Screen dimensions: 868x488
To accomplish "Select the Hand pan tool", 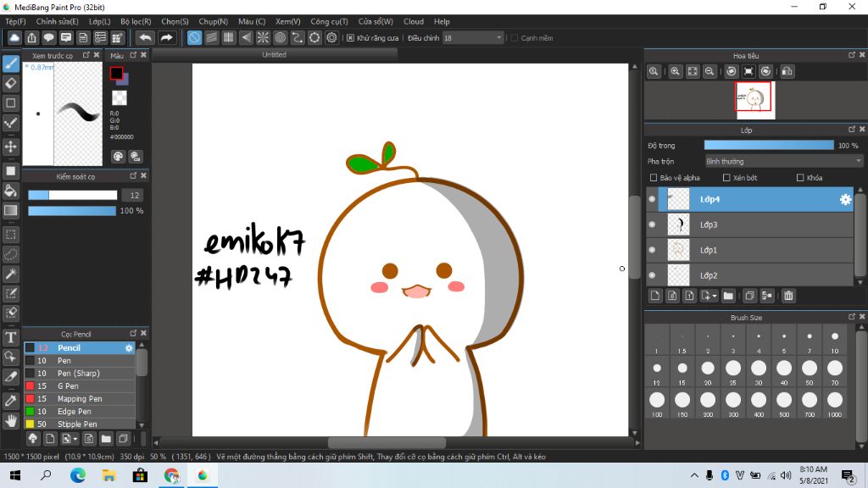I will coord(11,421).
